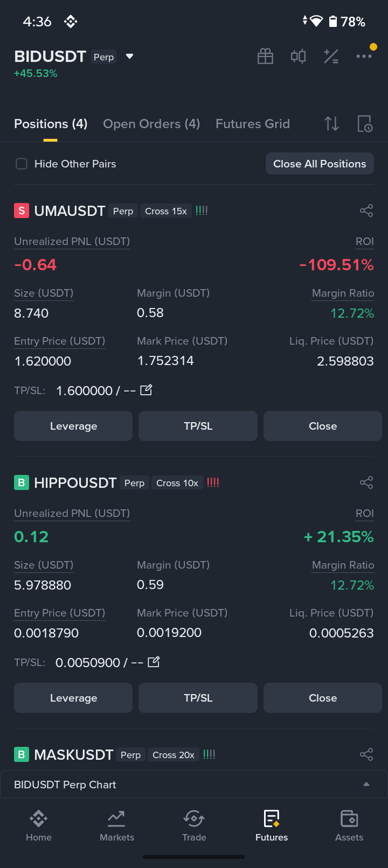Open Assets in bottom navigation
Screen dimensions: 388x868
[349, 825]
